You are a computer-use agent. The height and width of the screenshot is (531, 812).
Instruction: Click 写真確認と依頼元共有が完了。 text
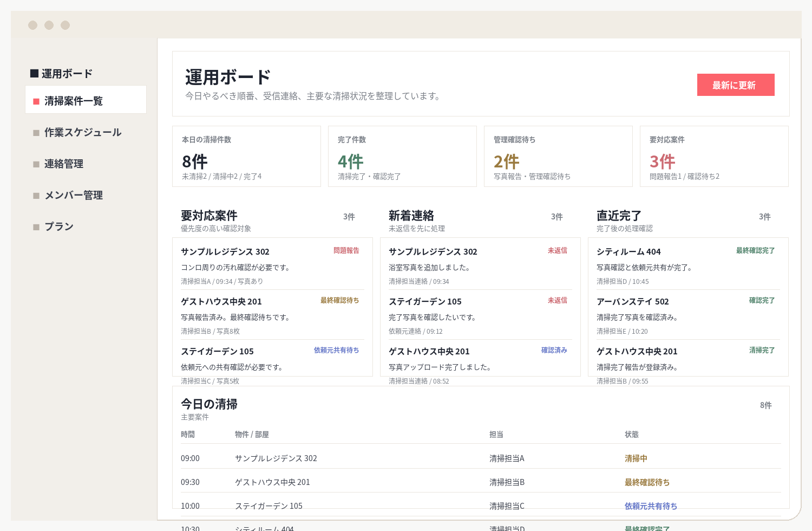pos(645,268)
